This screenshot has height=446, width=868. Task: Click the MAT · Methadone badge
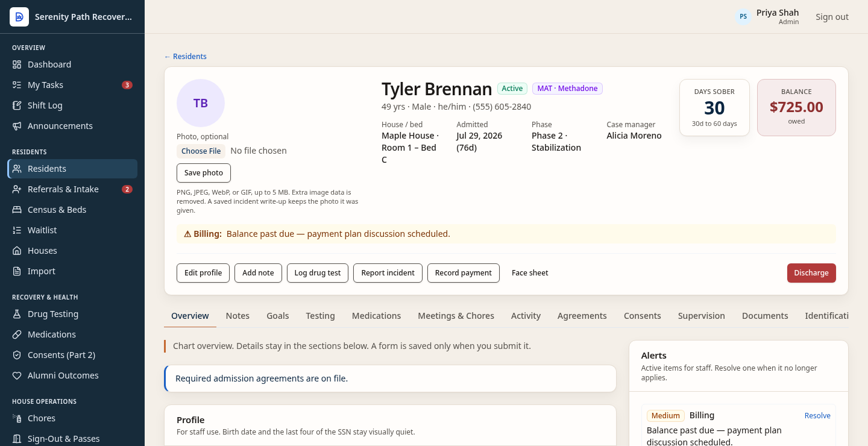[x=567, y=89]
